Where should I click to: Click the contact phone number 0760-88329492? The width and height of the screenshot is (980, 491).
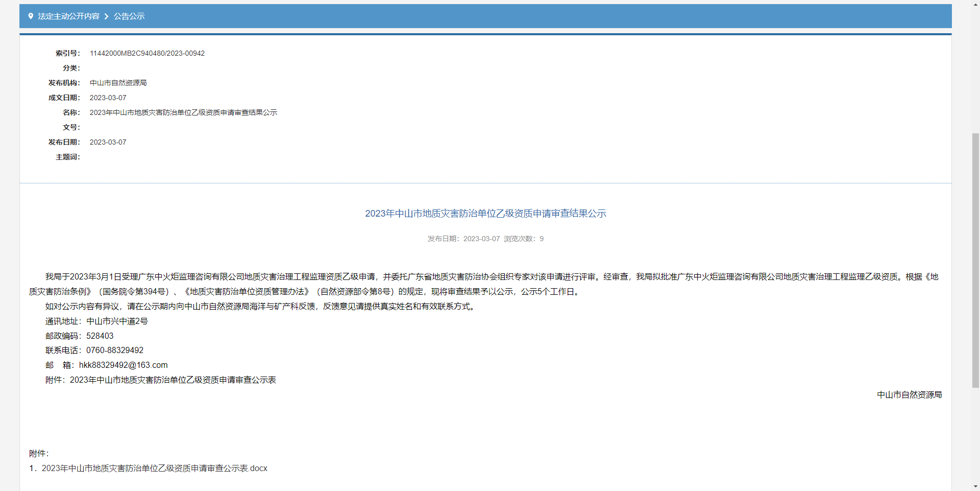pyautogui.click(x=115, y=350)
